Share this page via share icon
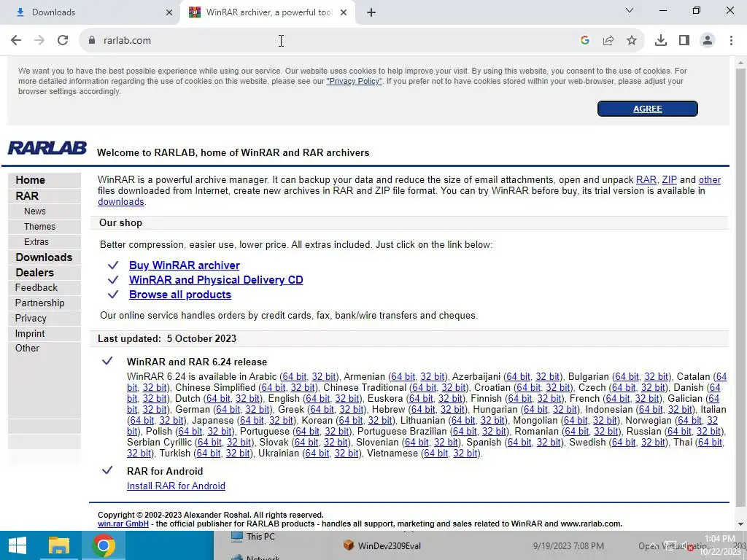This screenshot has height=560, width=747. [x=608, y=41]
